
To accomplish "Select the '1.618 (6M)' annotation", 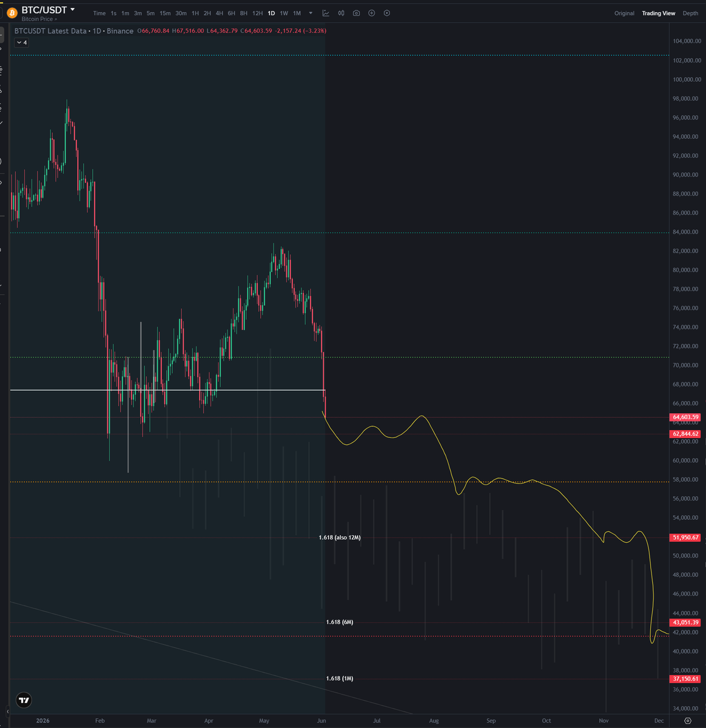I will point(340,622).
